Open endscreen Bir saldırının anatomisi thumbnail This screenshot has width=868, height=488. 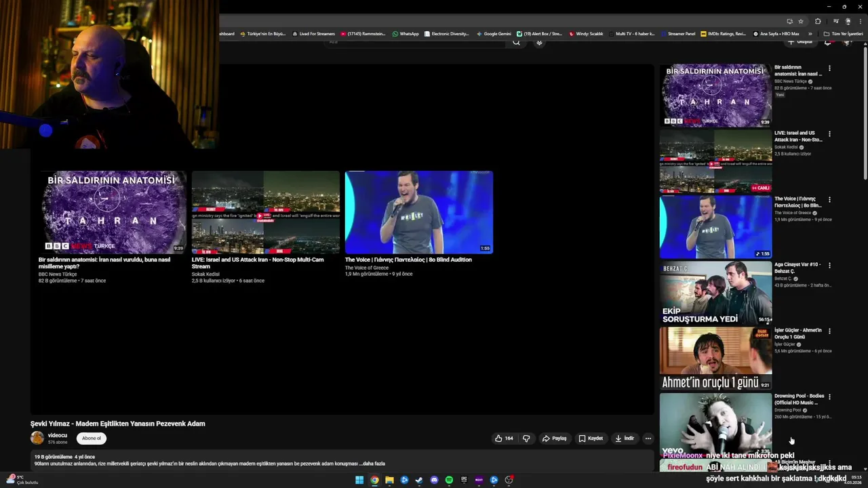(x=113, y=212)
